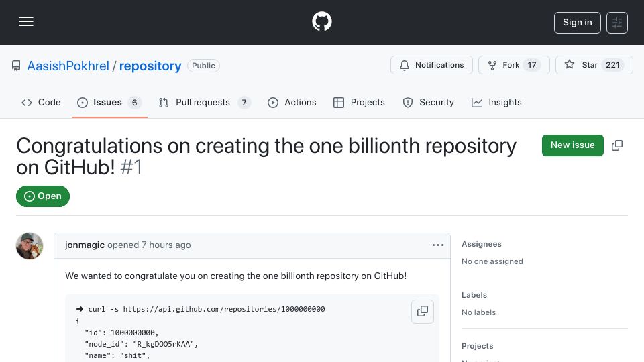Open the Security tab

(429, 102)
